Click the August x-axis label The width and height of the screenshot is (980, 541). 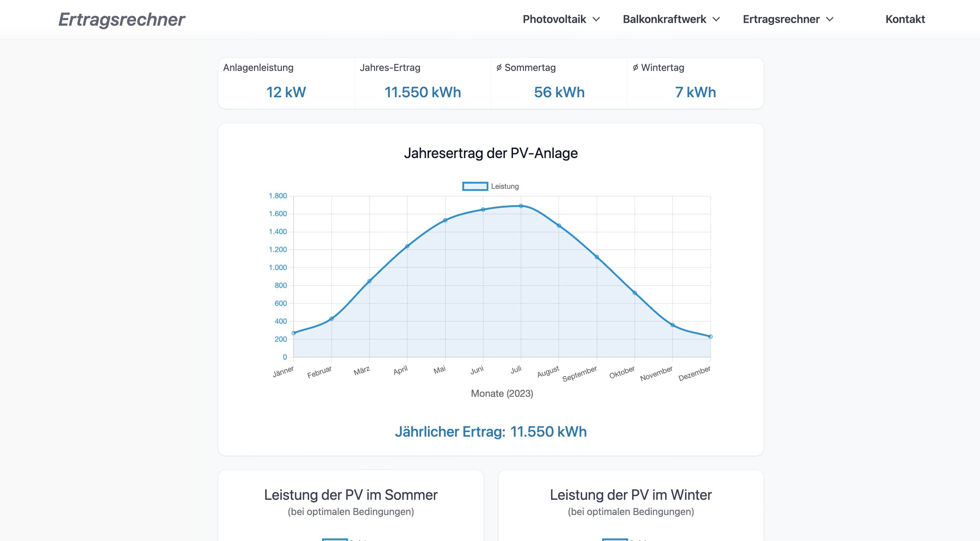pos(548,371)
